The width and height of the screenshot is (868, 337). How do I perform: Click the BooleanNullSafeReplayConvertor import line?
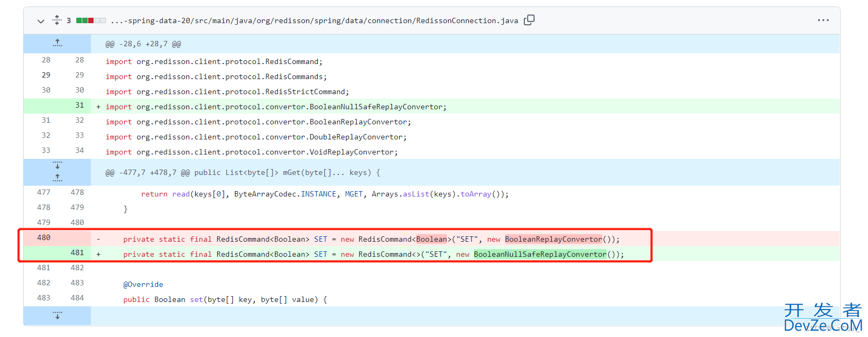[276, 107]
